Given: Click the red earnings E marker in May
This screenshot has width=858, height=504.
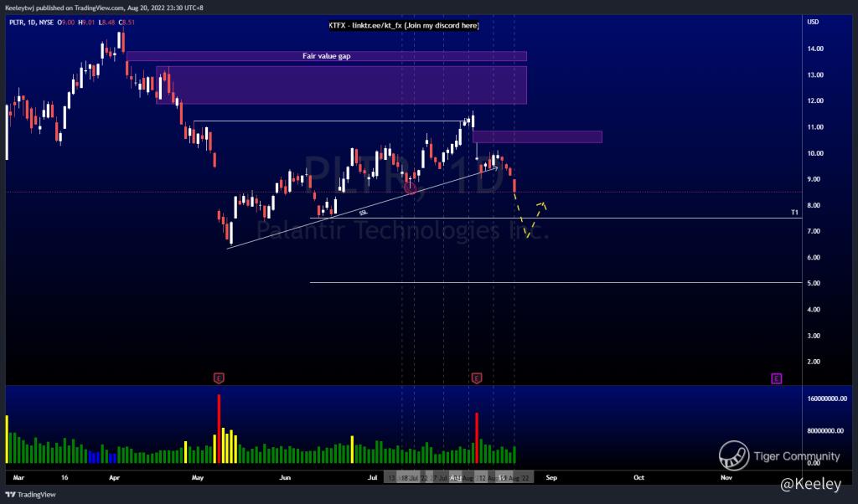Looking at the screenshot, I should (219, 378).
